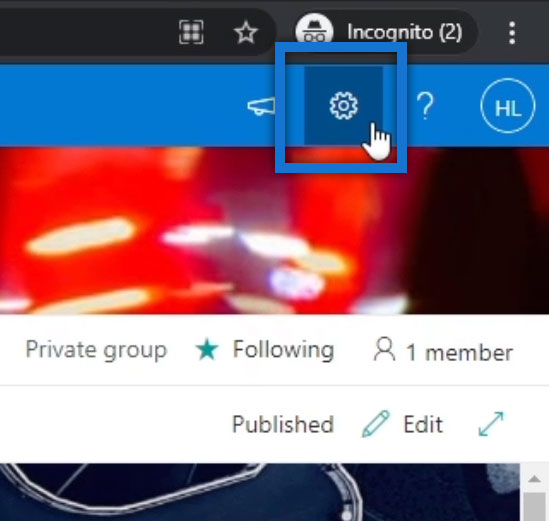Click the Private group text

96,350
